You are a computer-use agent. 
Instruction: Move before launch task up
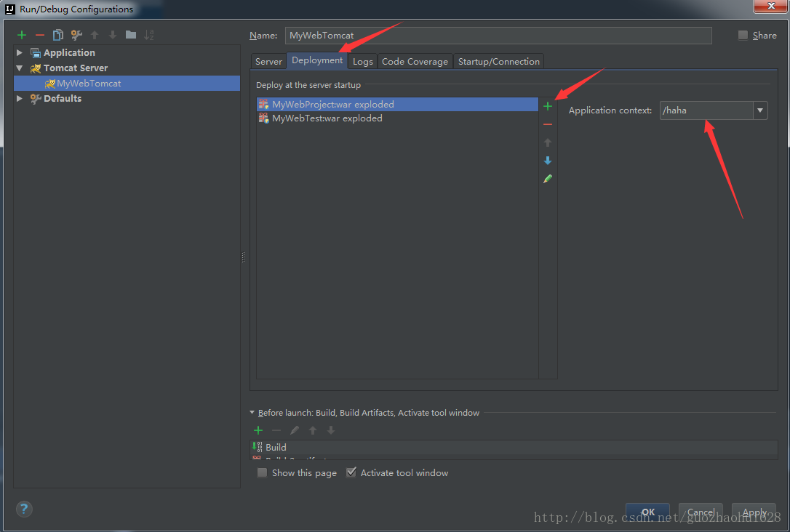[x=312, y=430]
